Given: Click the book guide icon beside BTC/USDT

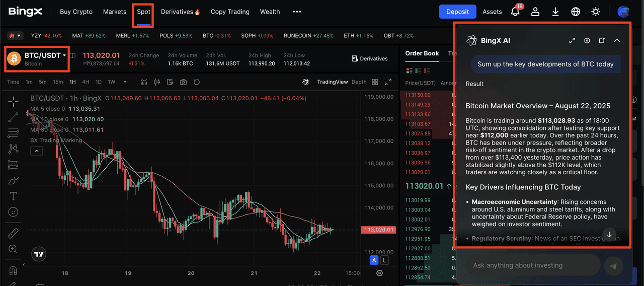Looking at the screenshot, I should coord(73,56).
